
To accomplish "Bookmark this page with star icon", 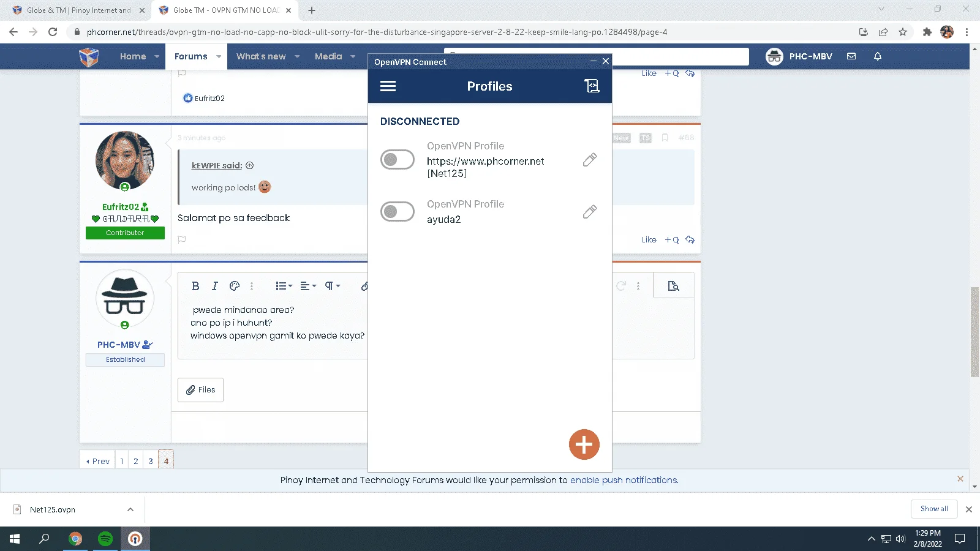I will (903, 32).
